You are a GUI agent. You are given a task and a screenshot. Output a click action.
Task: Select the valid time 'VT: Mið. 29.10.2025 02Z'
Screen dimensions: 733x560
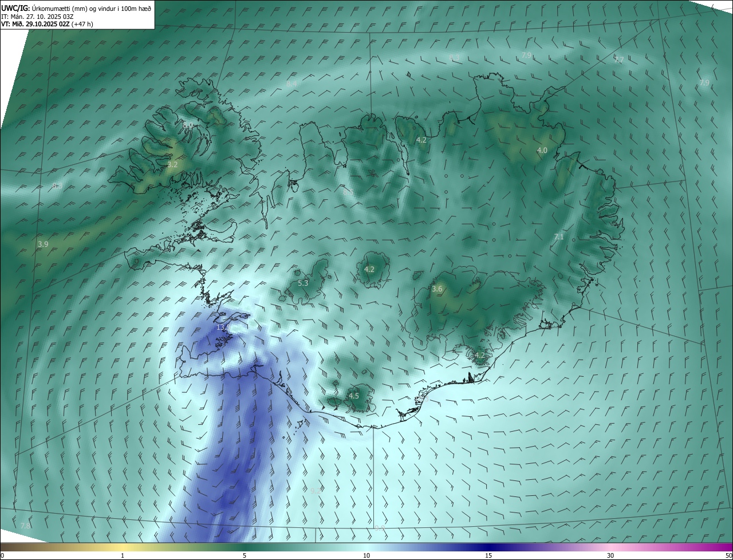(35, 24)
